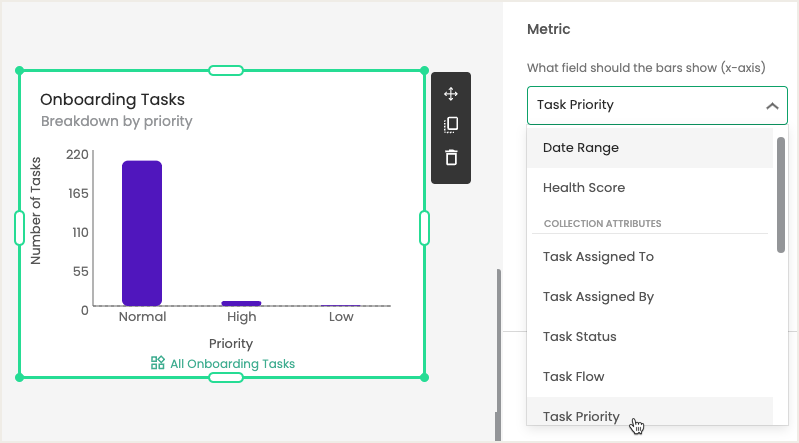Select Task Priority in the list
799x443 pixels.
(650, 413)
